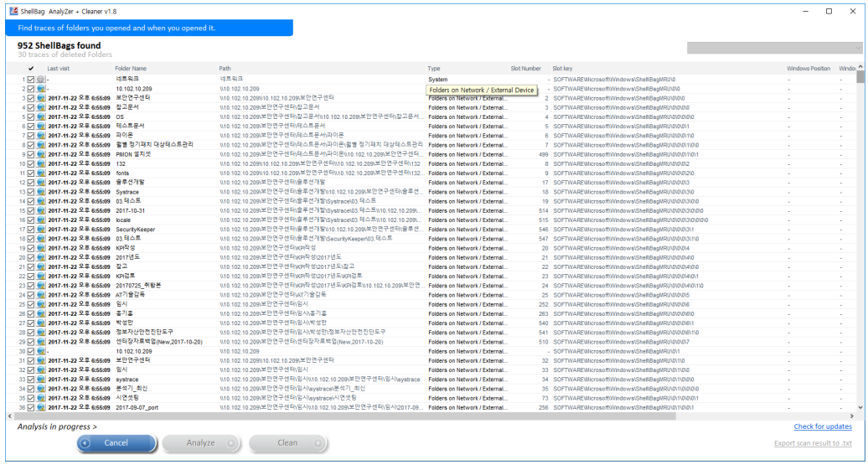Click the 952 ShellBags found heading

(x=59, y=45)
